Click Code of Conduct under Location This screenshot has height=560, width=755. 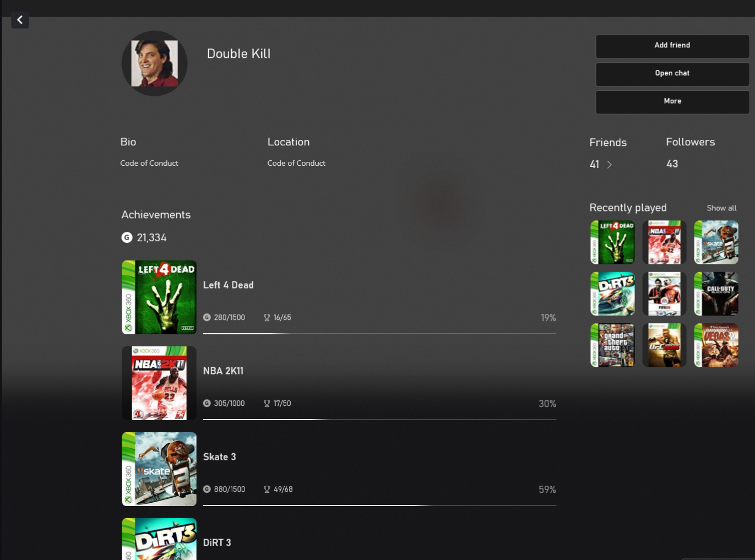[296, 164]
